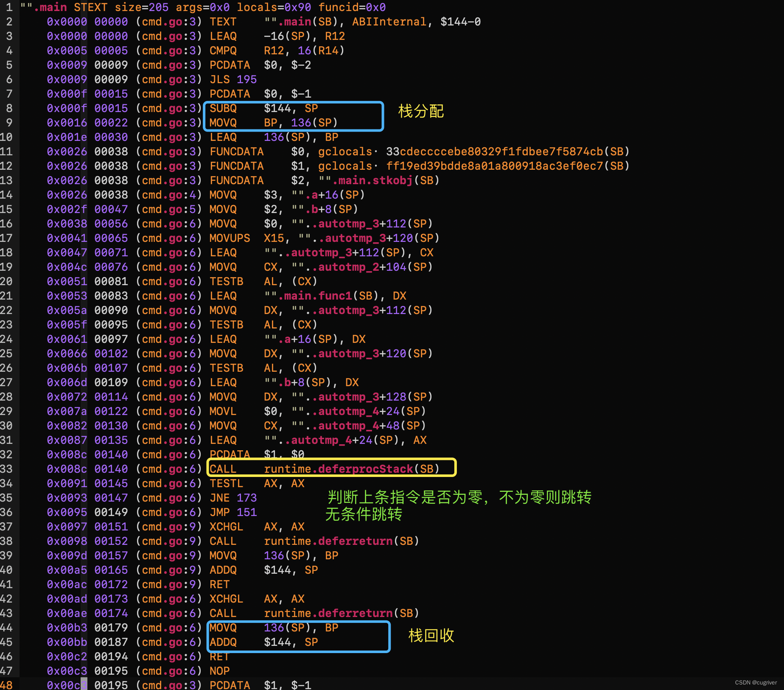Click the MOVQ BP, 136(SP) on line 9
Viewport: 784px width, 690px height.
[x=274, y=123]
